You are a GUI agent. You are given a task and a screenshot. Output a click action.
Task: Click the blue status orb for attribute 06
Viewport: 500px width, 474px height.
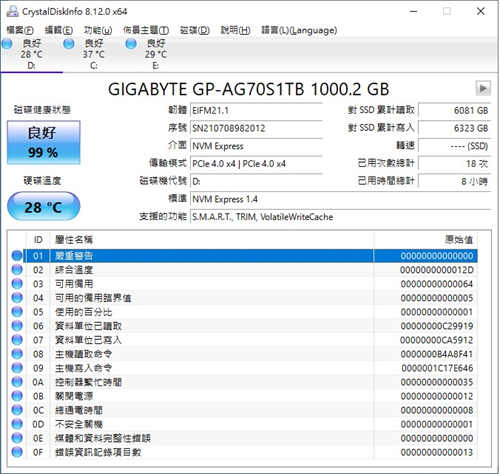(17, 326)
